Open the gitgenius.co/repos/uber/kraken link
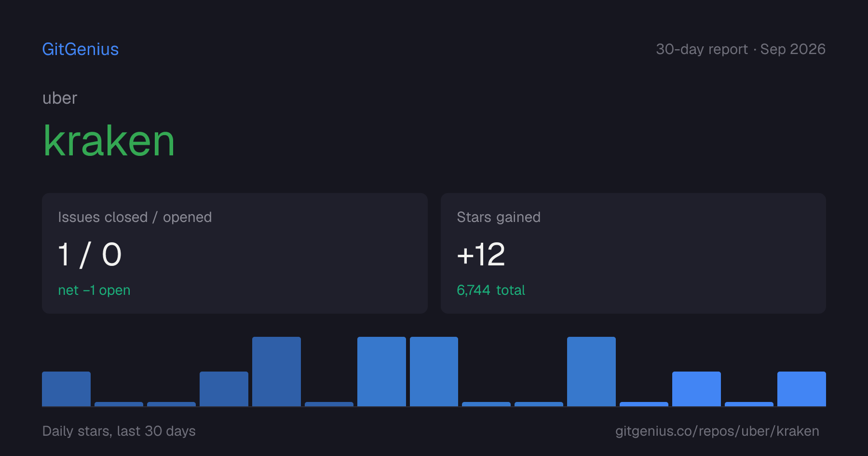The height and width of the screenshot is (456, 868). point(717,431)
